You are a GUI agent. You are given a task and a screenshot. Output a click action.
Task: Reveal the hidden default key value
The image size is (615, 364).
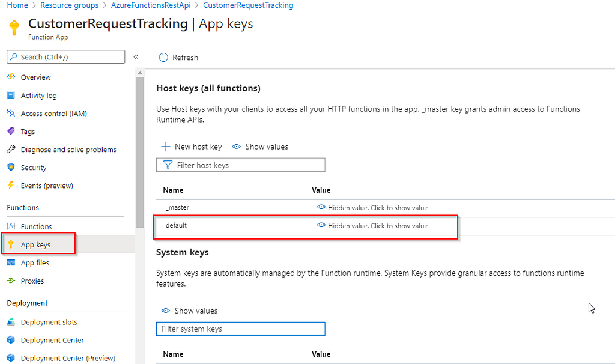pos(372,225)
